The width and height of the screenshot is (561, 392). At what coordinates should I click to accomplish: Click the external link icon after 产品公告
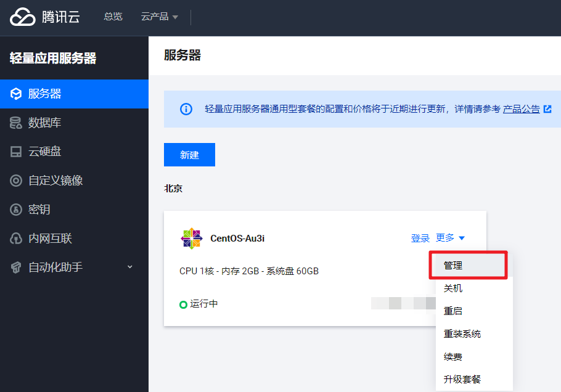[x=547, y=108]
